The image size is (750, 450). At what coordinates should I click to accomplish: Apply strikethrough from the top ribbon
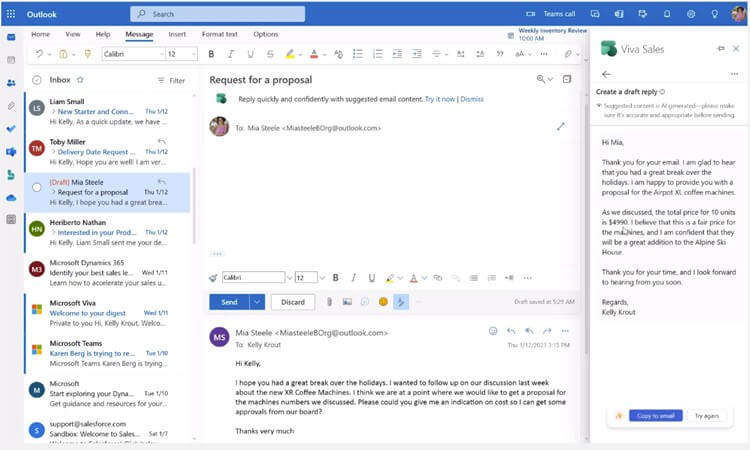click(x=270, y=54)
